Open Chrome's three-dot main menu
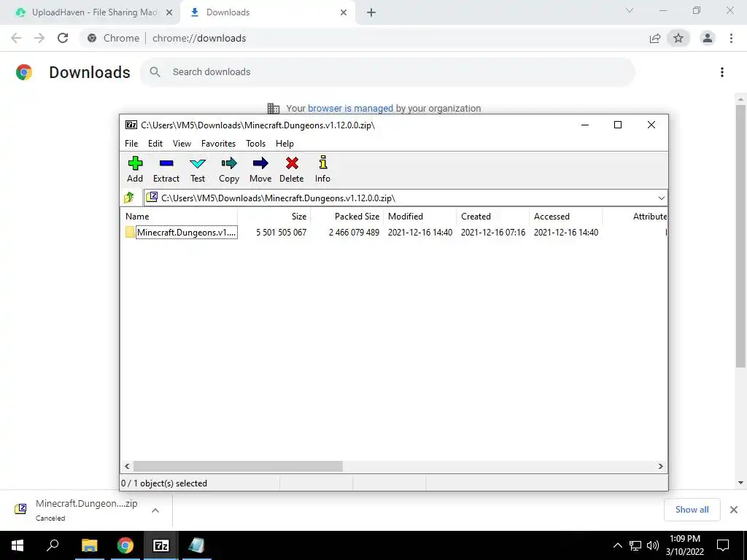The height and width of the screenshot is (560, 747). pyautogui.click(x=731, y=38)
